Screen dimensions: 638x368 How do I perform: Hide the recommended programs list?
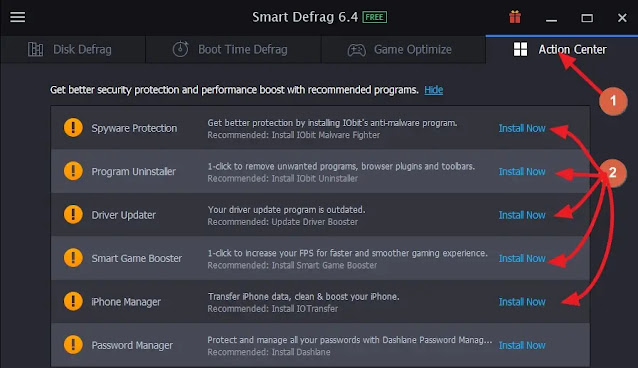pyautogui.click(x=434, y=90)
